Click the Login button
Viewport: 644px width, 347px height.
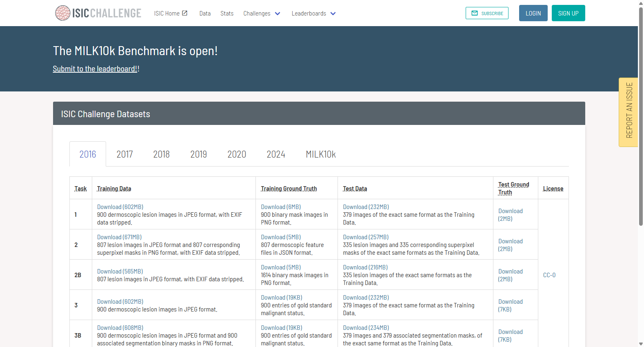click(533, 13)
